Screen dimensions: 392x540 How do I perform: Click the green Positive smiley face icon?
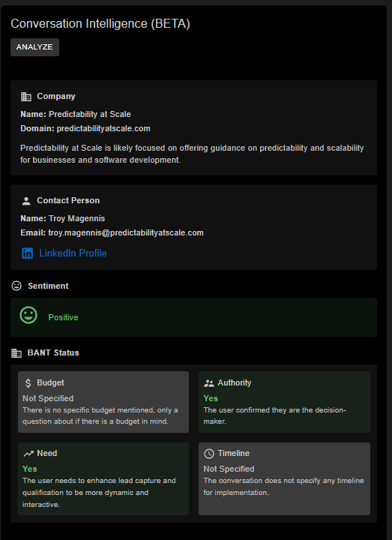(28, 315)
